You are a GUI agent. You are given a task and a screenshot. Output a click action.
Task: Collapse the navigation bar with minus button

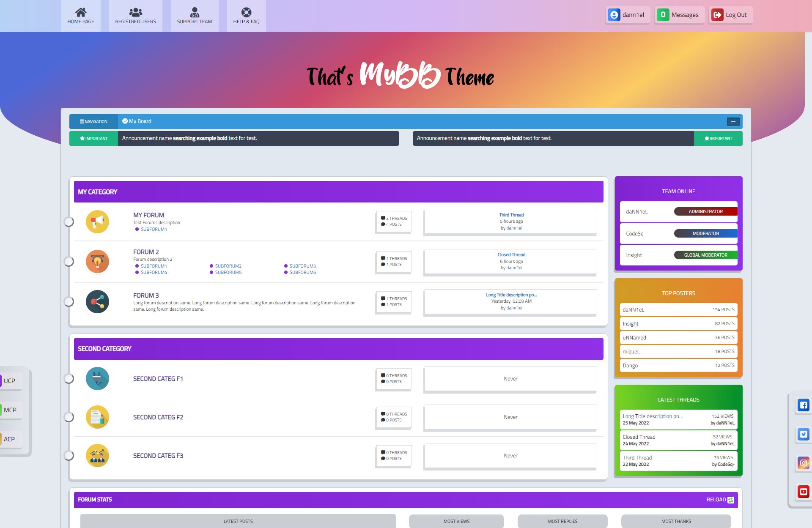click(733, 122)
